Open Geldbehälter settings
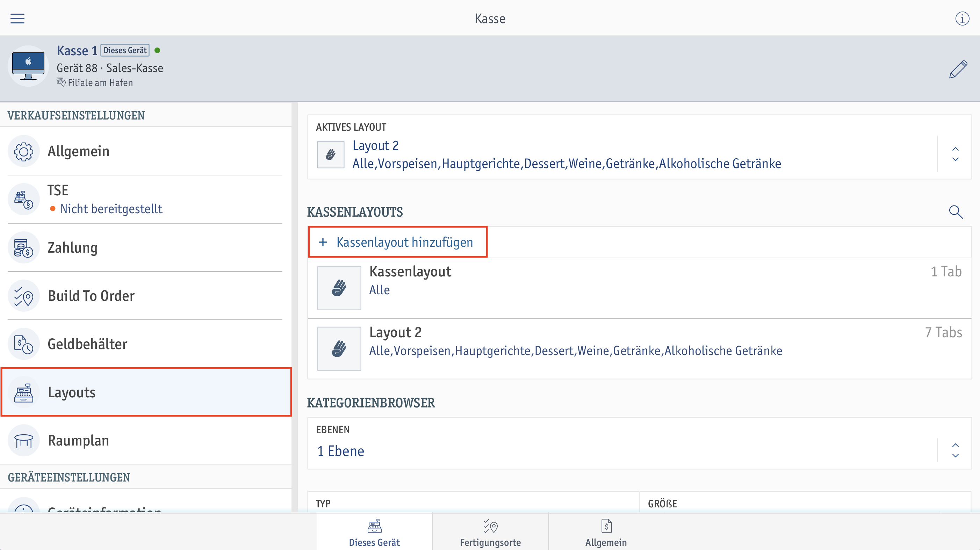This screenshot has width=980, height=550. 145,344
